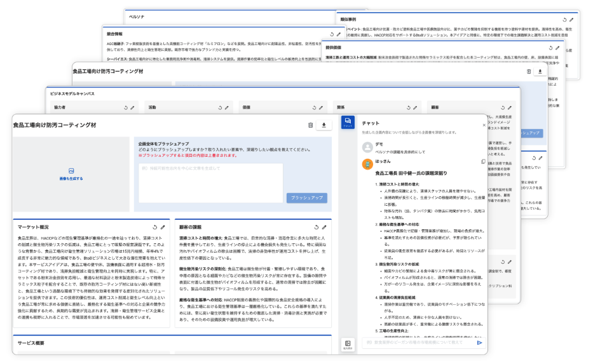Screen dimensions: 593x364
Task: Click the 画像も生成する link
Action: [71, 179]
